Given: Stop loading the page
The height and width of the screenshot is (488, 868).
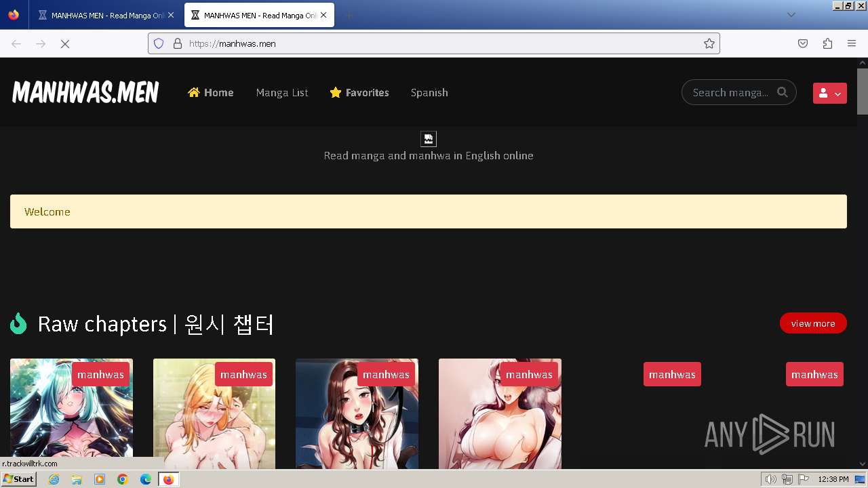Looking at the screenshot, I should [65, 43].
